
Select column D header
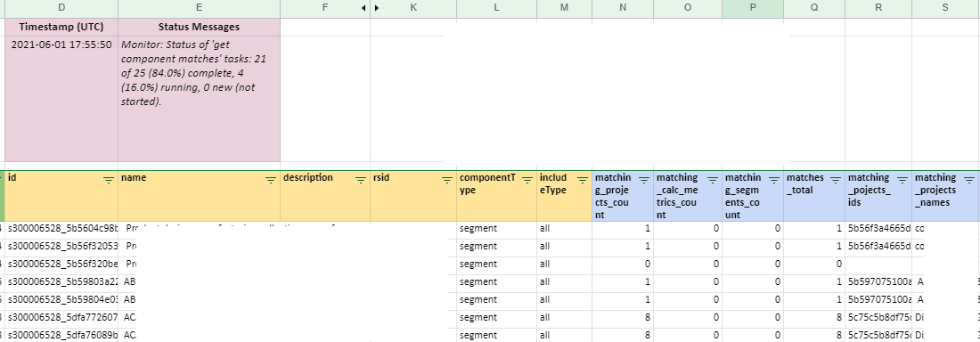coord(61,8)
